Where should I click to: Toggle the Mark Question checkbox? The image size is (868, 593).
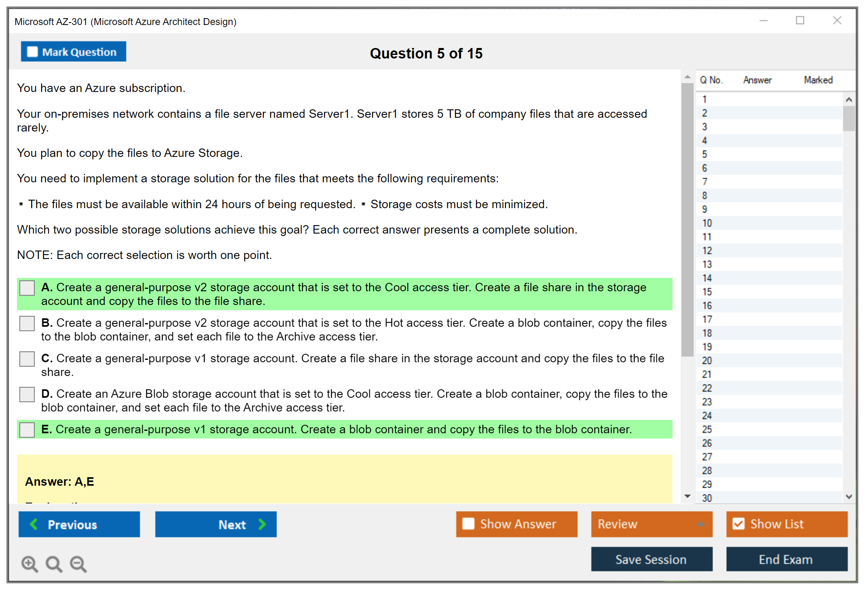tap(32, 52)
